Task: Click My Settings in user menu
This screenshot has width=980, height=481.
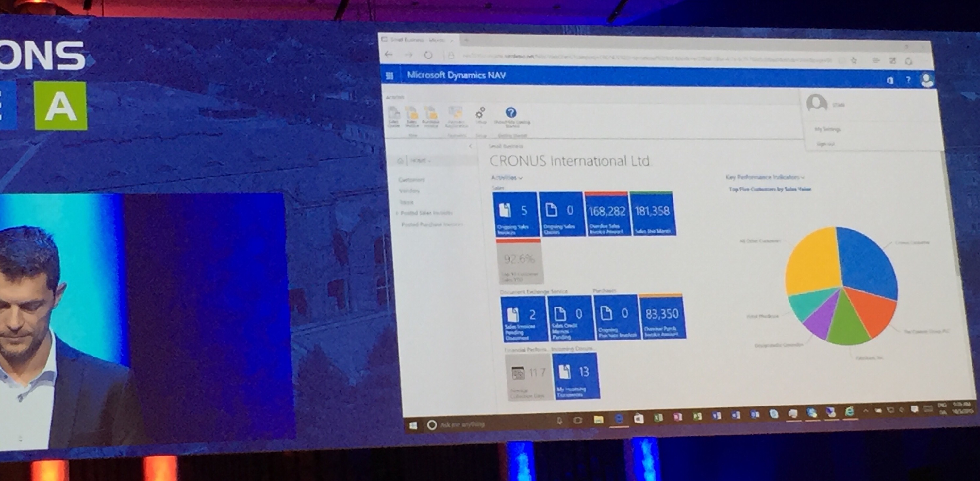Action: 827,129
